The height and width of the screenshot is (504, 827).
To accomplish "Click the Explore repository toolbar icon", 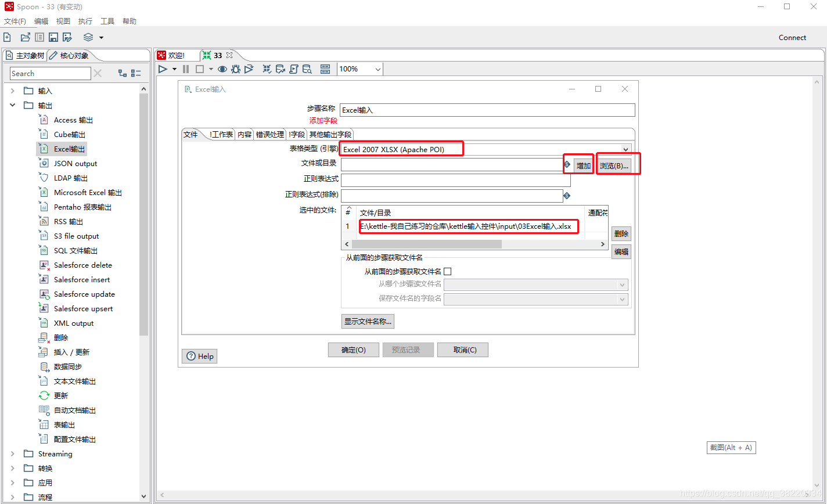I will coord(39,37).
